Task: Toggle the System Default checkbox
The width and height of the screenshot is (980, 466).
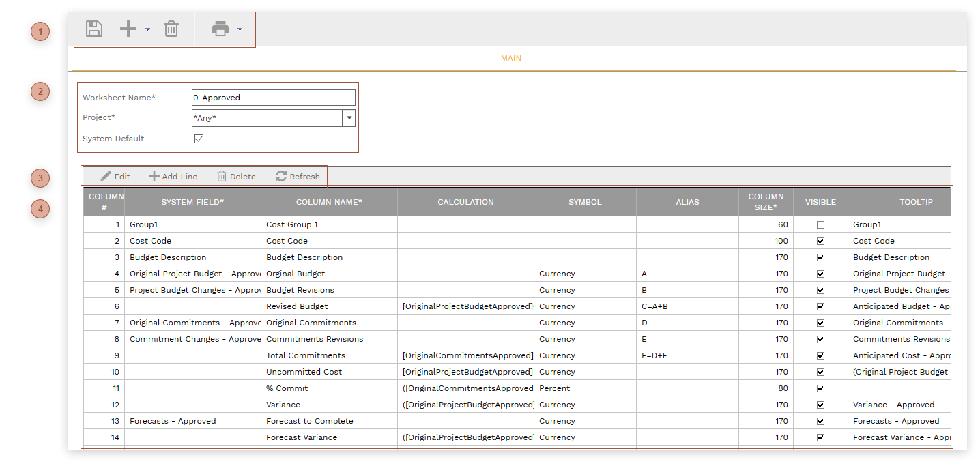Action: [199, 139]
